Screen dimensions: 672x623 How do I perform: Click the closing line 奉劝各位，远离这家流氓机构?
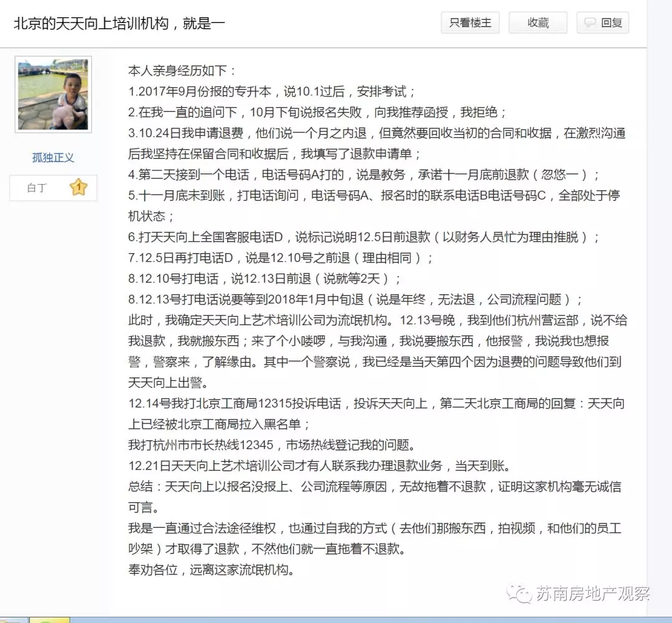tap(212, 570)
